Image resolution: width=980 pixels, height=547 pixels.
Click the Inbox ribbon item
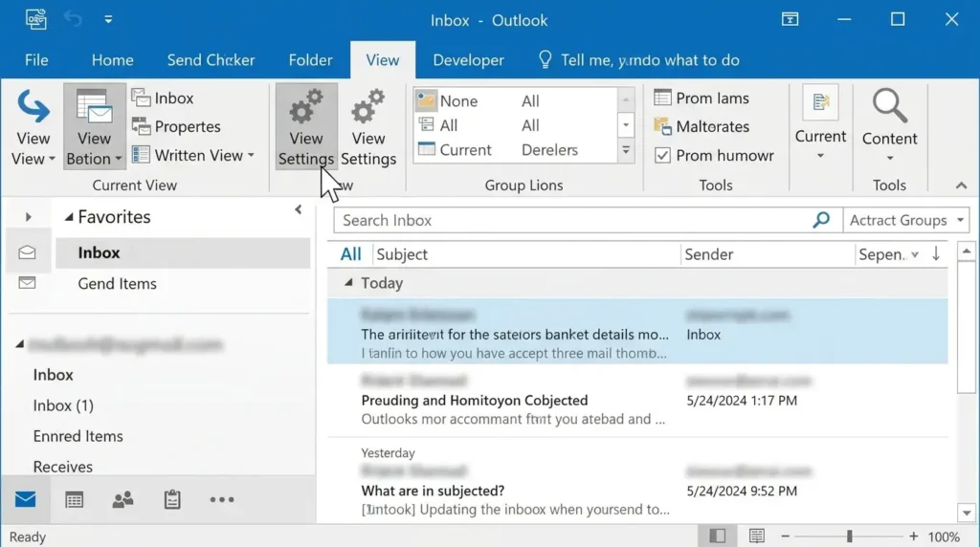(x=164, y=98)
